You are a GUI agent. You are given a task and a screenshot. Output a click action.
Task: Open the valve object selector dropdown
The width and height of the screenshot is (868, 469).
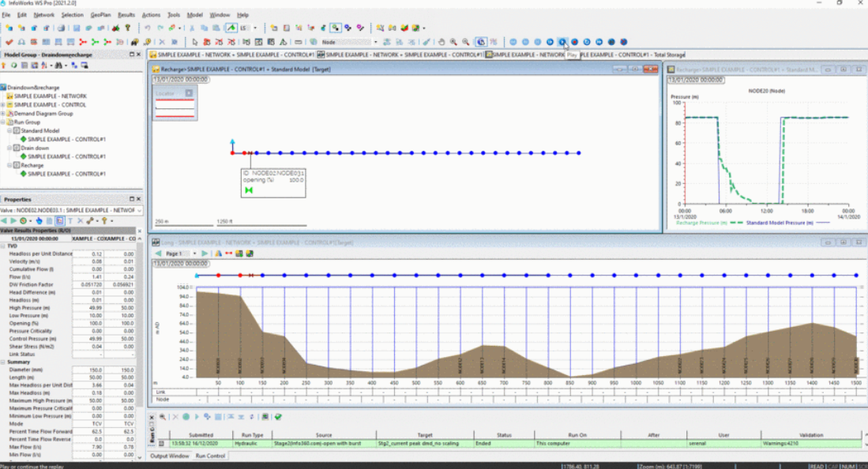[140, 211]
